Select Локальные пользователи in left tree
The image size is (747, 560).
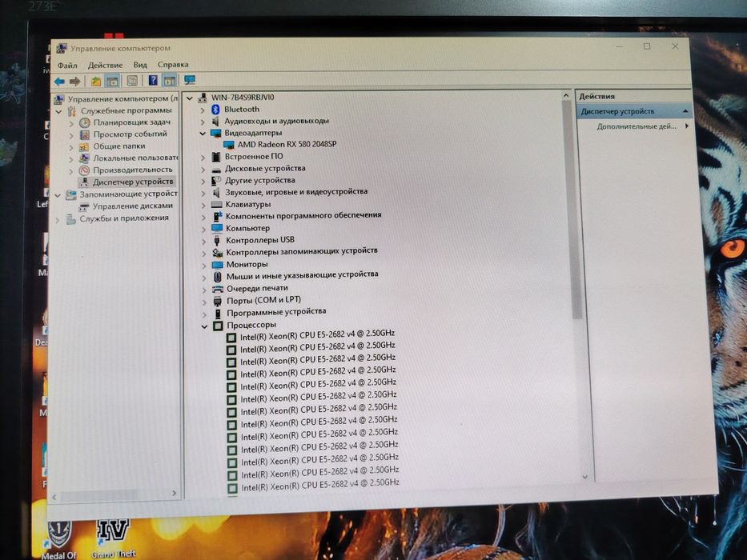click(135, 158)
